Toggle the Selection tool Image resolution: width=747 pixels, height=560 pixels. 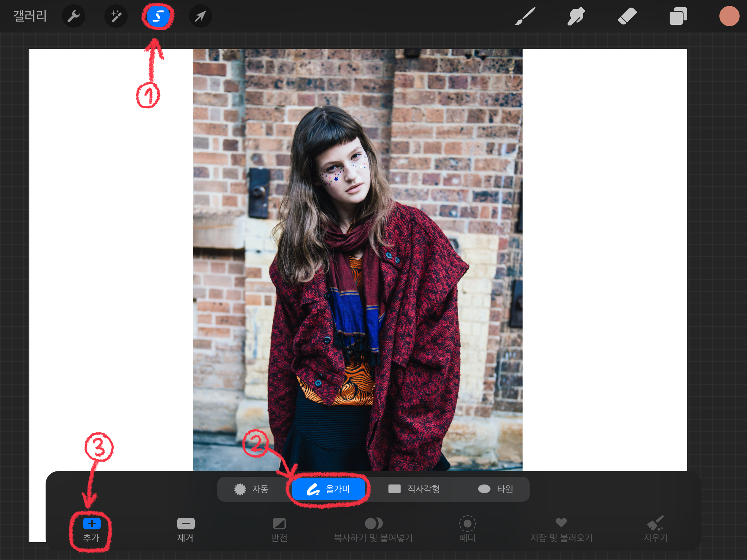pyautogui.click(x=158, y=16)
